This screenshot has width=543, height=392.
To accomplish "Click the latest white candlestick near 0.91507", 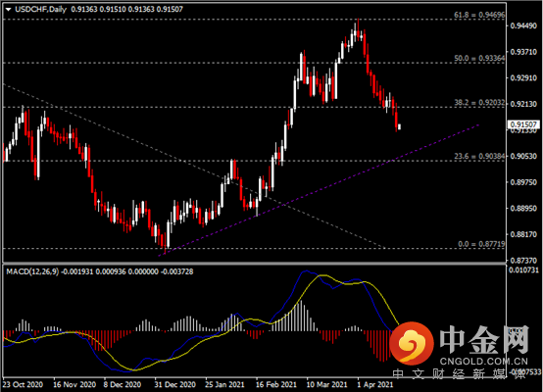I will [399, 127].
